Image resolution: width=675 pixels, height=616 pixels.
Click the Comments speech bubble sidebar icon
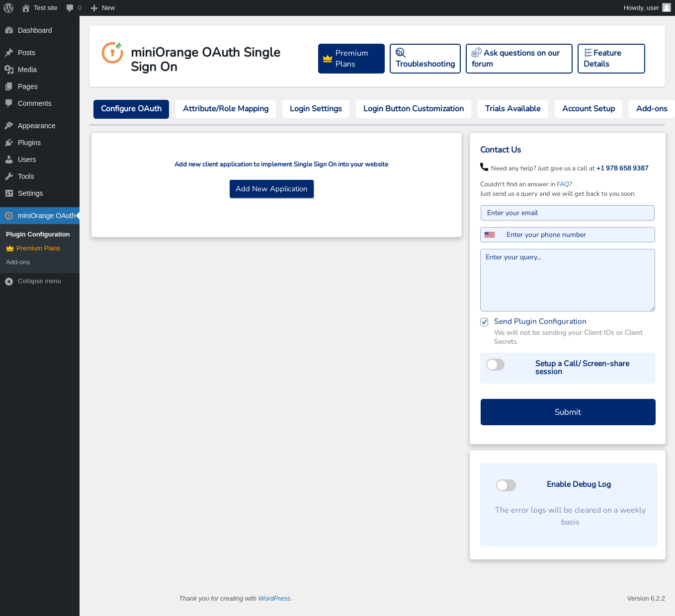(9, 103)
